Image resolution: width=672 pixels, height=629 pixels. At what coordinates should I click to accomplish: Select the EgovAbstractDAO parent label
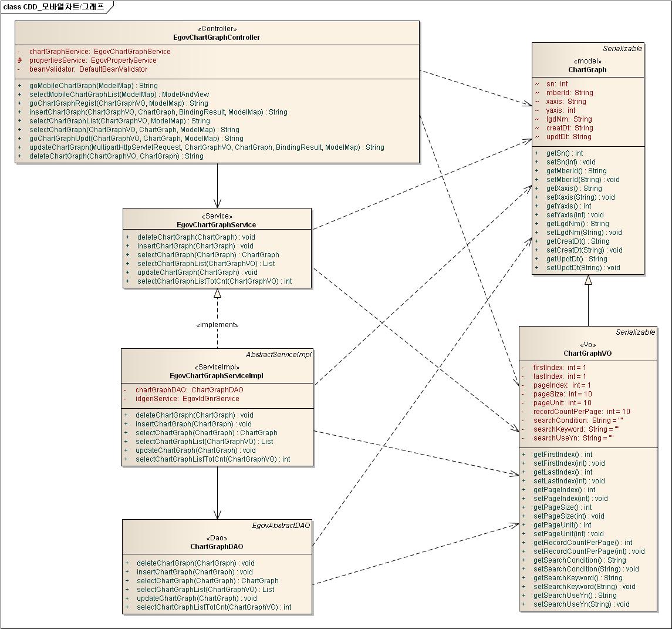tap(281, 525)
